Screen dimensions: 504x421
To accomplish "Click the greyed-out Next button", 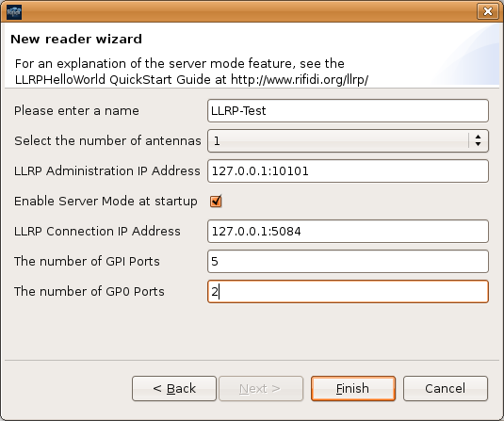I will point(261,389).
